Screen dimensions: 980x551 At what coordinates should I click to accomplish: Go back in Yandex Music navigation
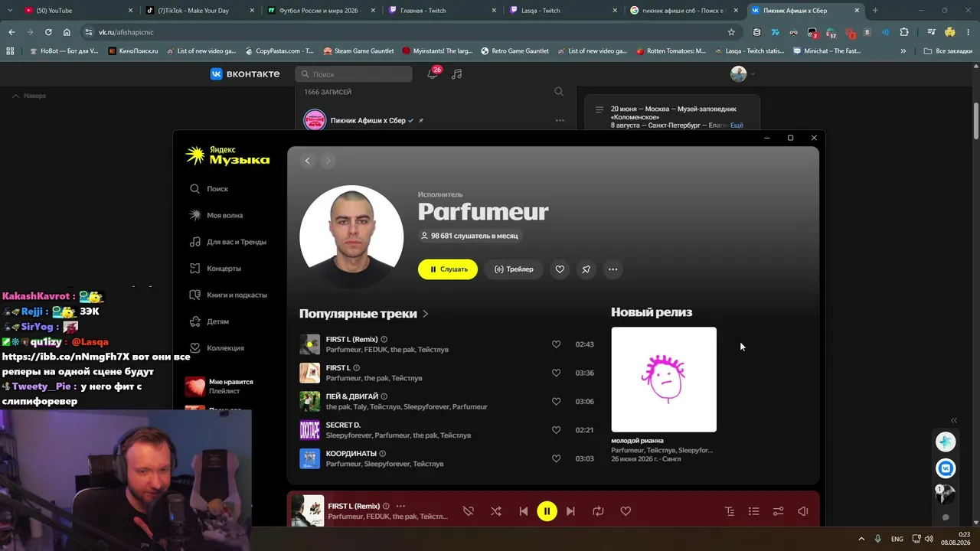308,161
